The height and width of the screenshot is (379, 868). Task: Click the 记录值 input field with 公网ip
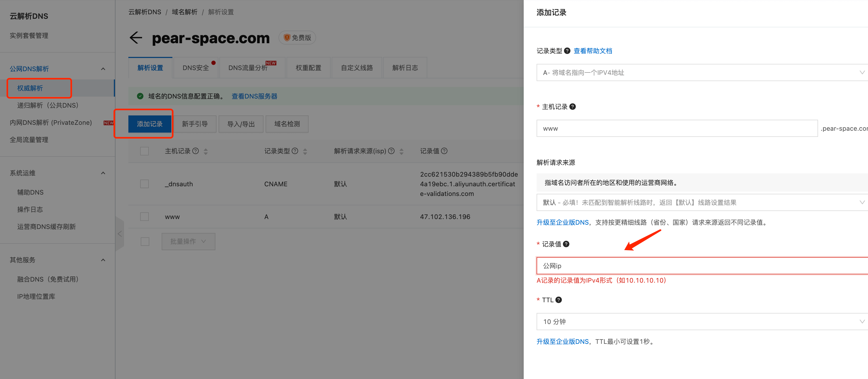tap(702, 266)
